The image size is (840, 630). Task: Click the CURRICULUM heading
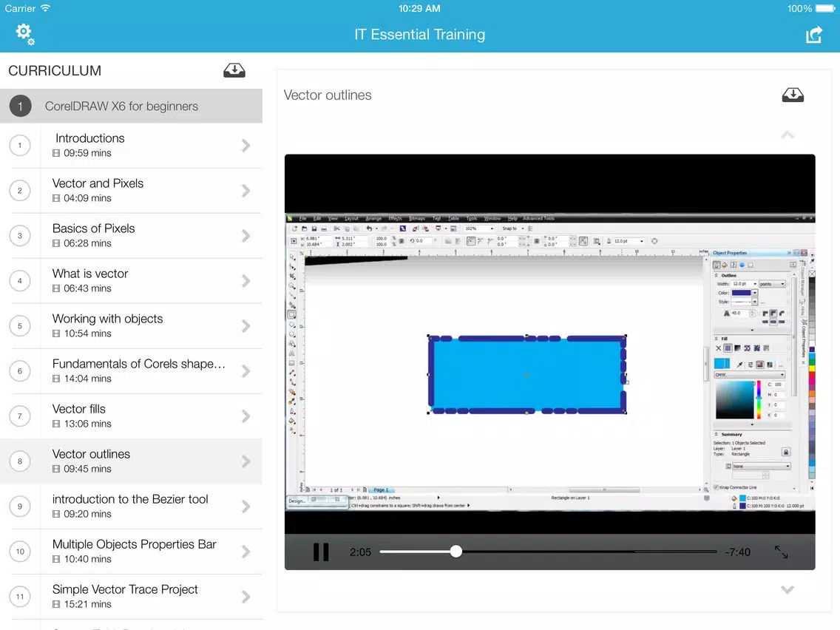coord(55,71)
